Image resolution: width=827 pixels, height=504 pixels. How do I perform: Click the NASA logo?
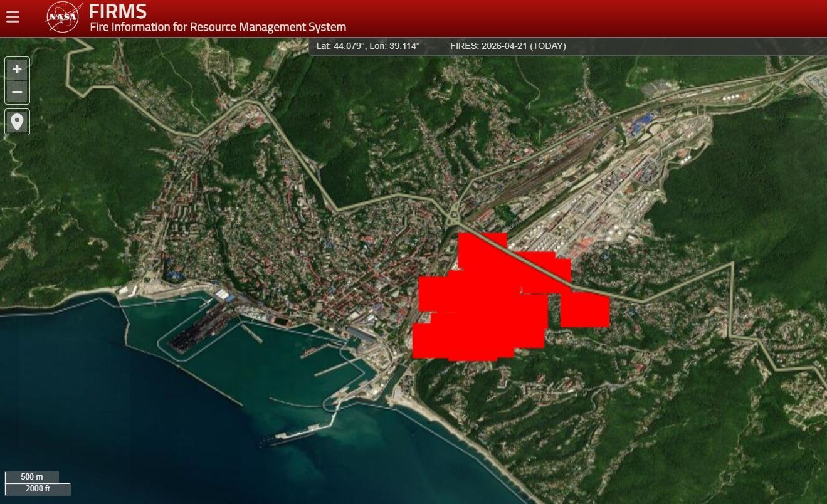[63, 17]
